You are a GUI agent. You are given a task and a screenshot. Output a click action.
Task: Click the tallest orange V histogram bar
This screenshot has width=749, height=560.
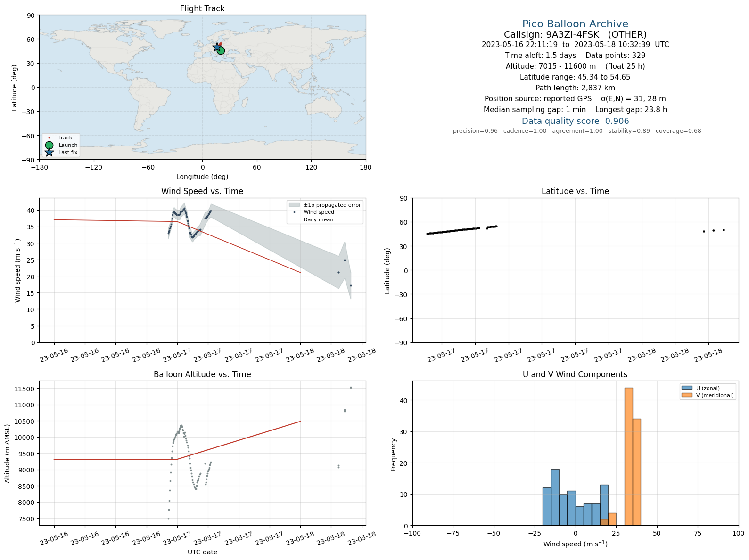click(x=628, y=456)
